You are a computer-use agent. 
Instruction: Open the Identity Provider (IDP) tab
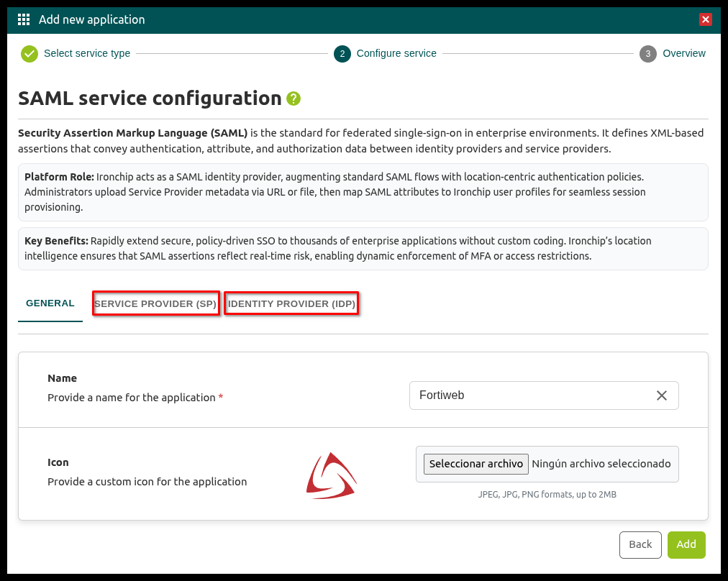(291, 304)
